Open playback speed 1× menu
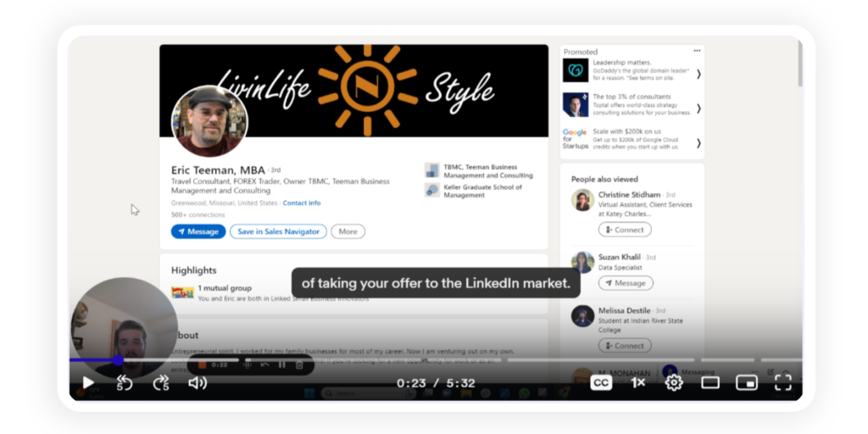 coord(637,382)
